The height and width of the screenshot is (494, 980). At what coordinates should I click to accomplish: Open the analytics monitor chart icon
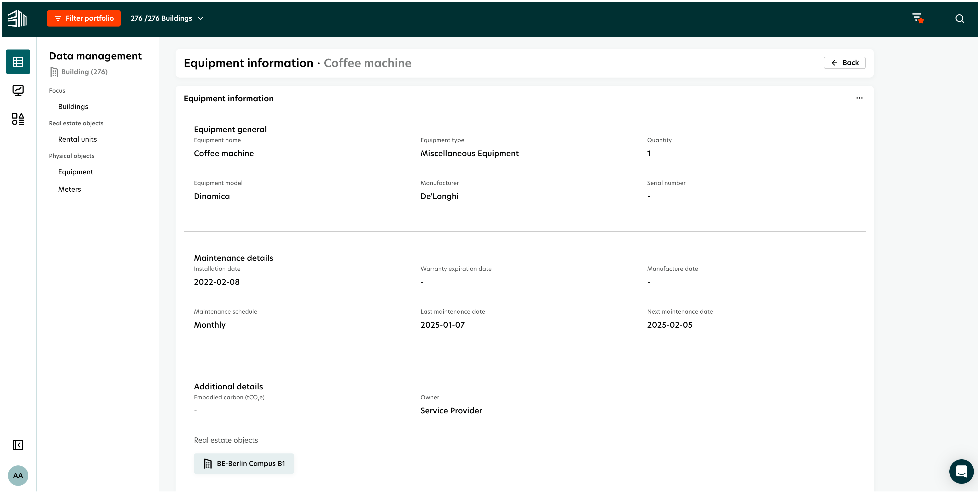(18, 90)
